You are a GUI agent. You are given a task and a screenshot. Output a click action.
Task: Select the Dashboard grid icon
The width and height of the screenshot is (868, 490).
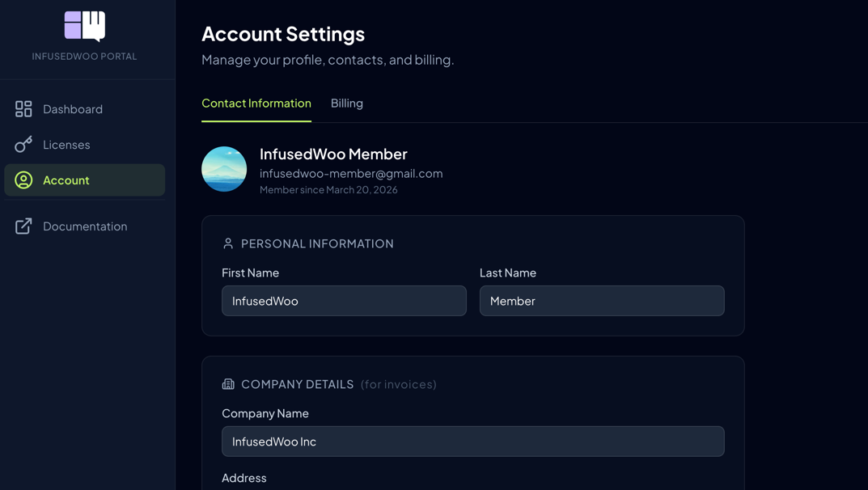[x=23, y=108]
